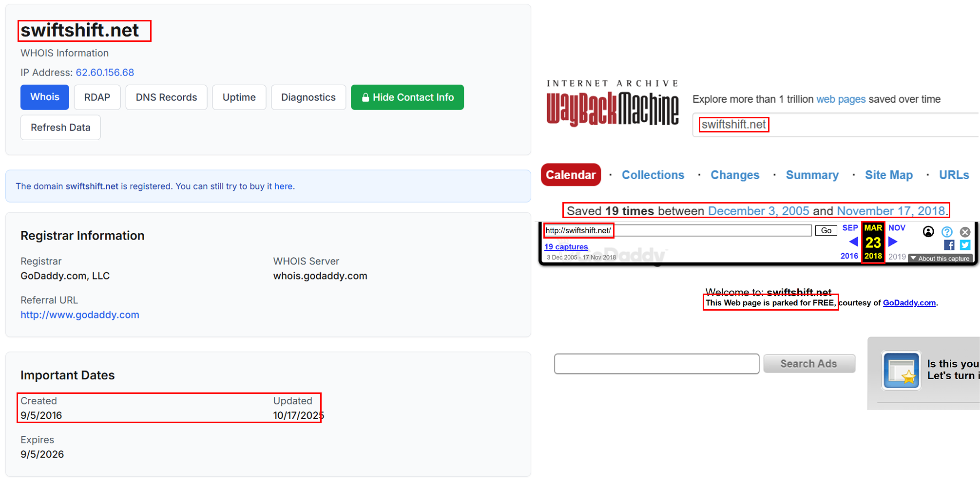Open the DNS Records tab
This screenshot has height=483, width=980.
pyautogui.click(x=166, y=97)
